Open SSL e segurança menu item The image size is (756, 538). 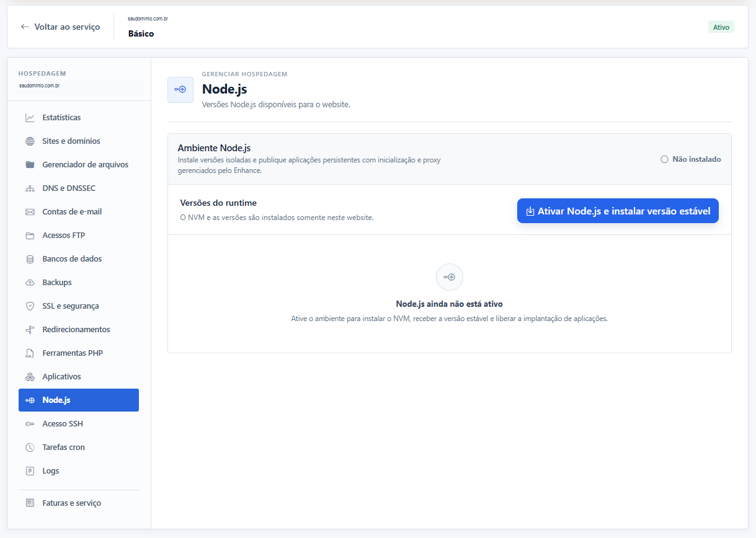(x=79, y=306)
